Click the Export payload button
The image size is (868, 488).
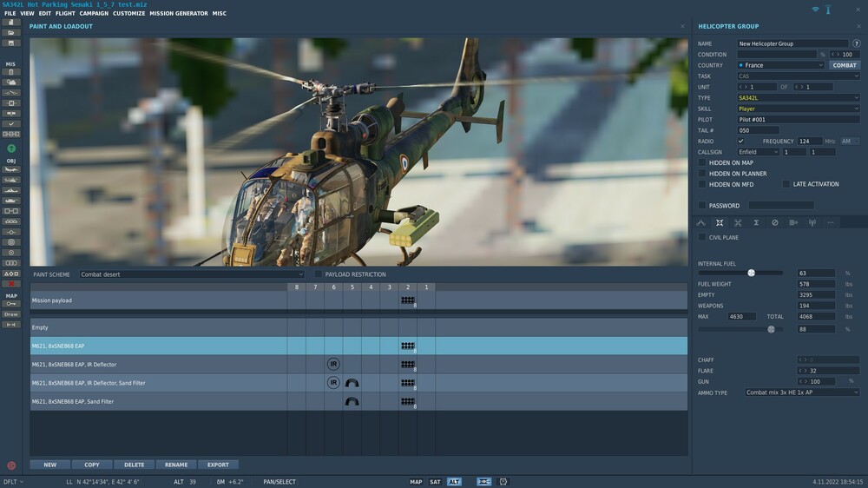point(218,465)
